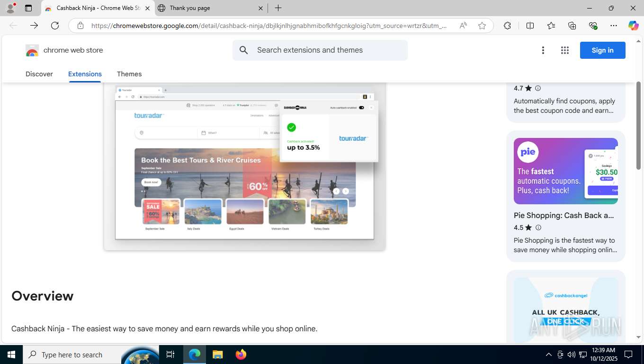Viewport: 644px width, 364px height.
Task: Toggle split screen view
Action: [x=530, y=26]
